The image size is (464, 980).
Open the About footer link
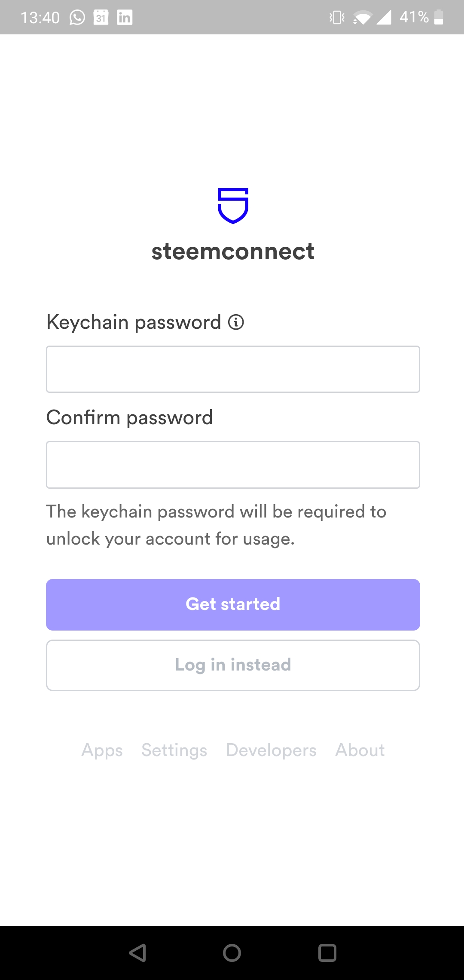tap(360, 750)
